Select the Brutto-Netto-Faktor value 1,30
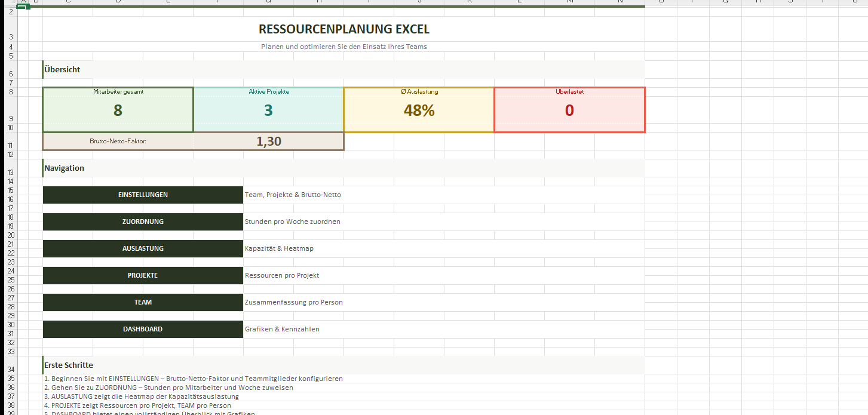 click(x=268, y=142)
